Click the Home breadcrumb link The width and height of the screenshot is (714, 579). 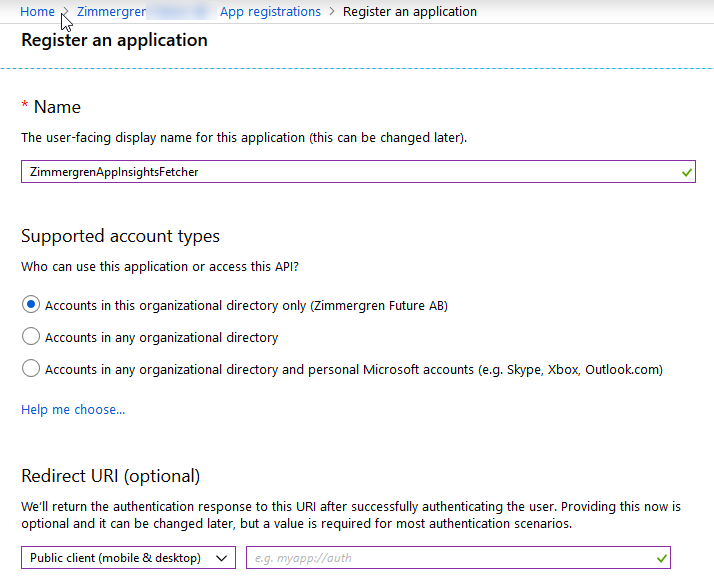[37, 12]
